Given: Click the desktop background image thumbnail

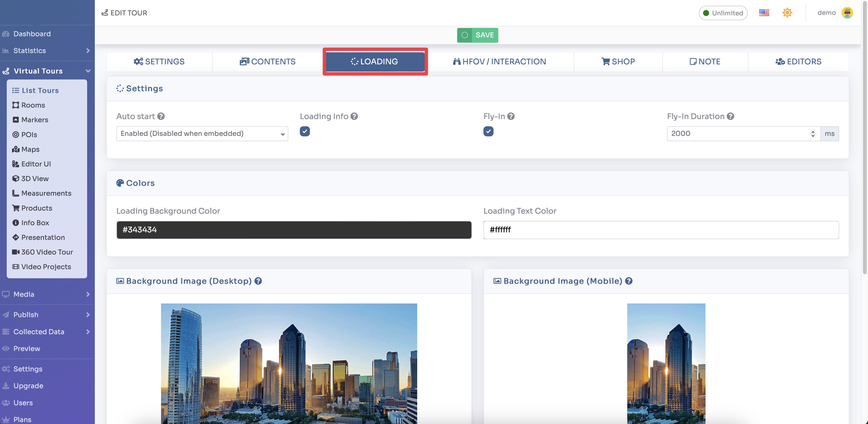Looking at the screenshot, I should click(289, 364).
